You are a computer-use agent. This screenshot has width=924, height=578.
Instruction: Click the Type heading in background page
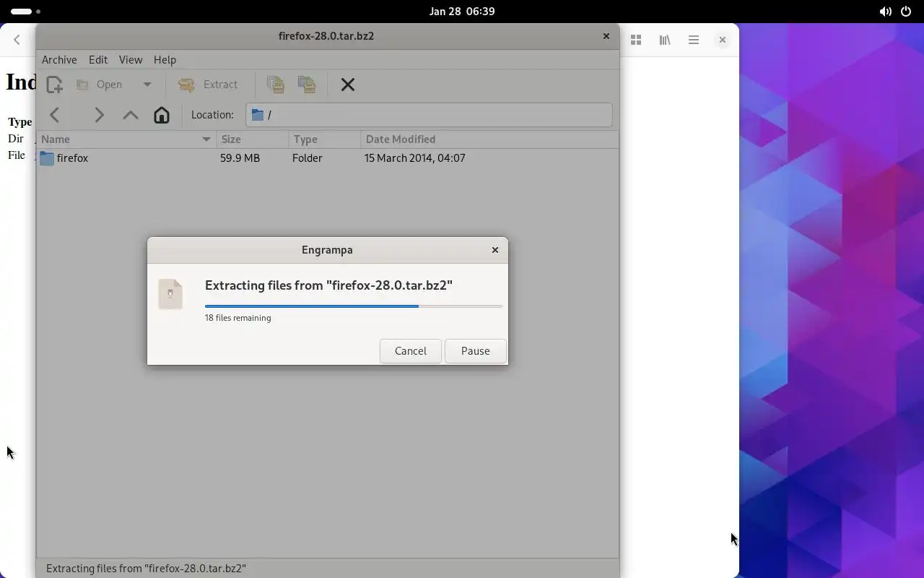click(x=20, y=122)
